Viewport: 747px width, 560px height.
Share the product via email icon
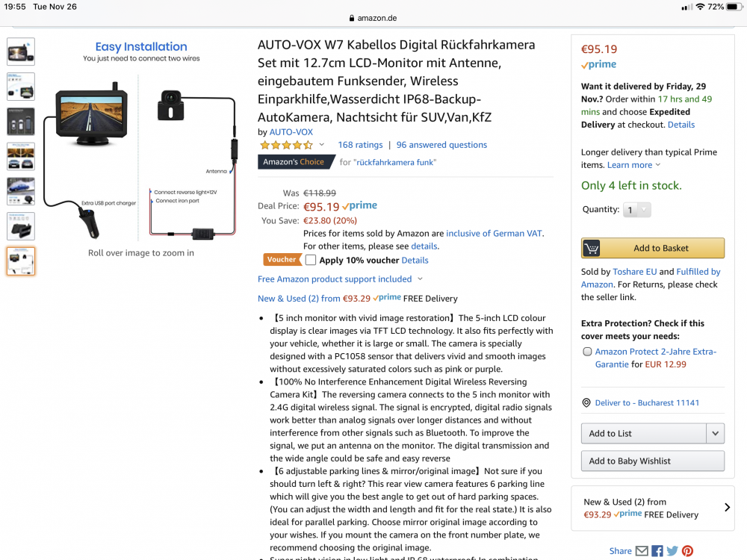point(642,551)
